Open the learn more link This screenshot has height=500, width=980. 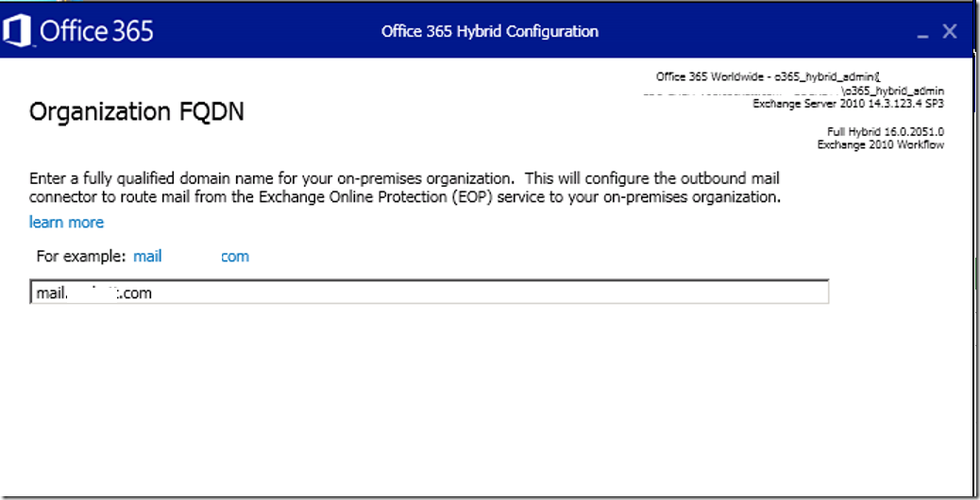[x=66, y=223]
